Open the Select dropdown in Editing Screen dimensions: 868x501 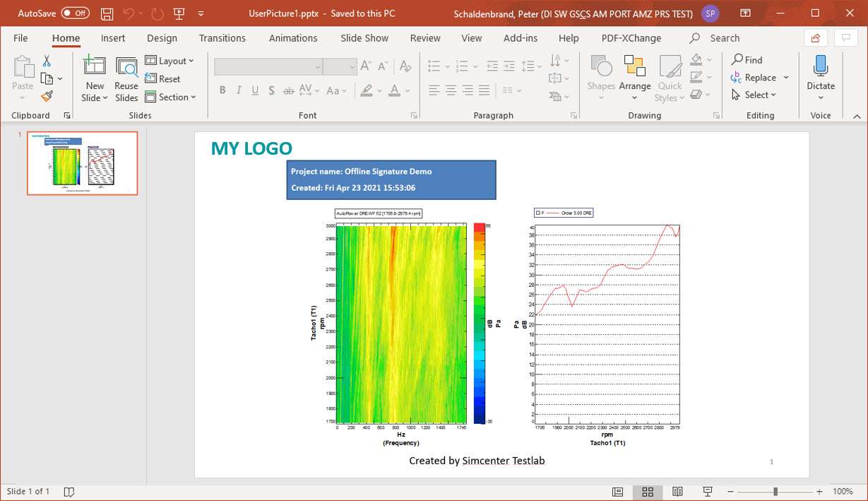tap(754, 95)
